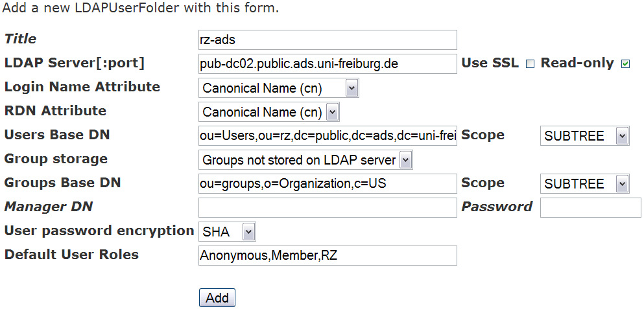
Task: Uncheck the Read-only checkbox
Action: pos(625,64)
